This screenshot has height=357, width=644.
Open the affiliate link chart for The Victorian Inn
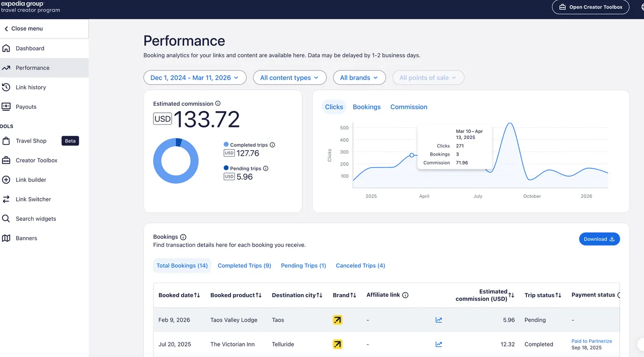(x=438, y=344)
